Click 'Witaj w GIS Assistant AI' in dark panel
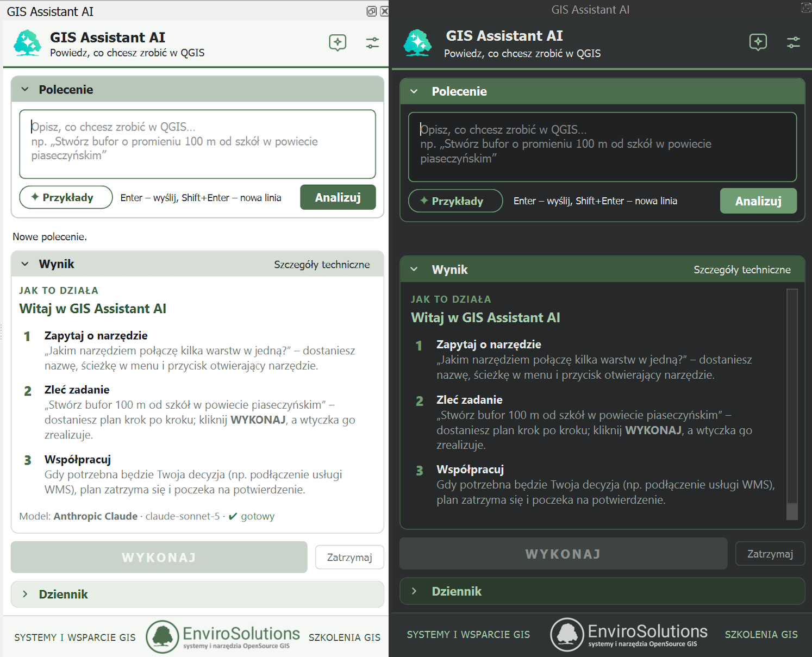The image size is (812, 657). (485, 318)
